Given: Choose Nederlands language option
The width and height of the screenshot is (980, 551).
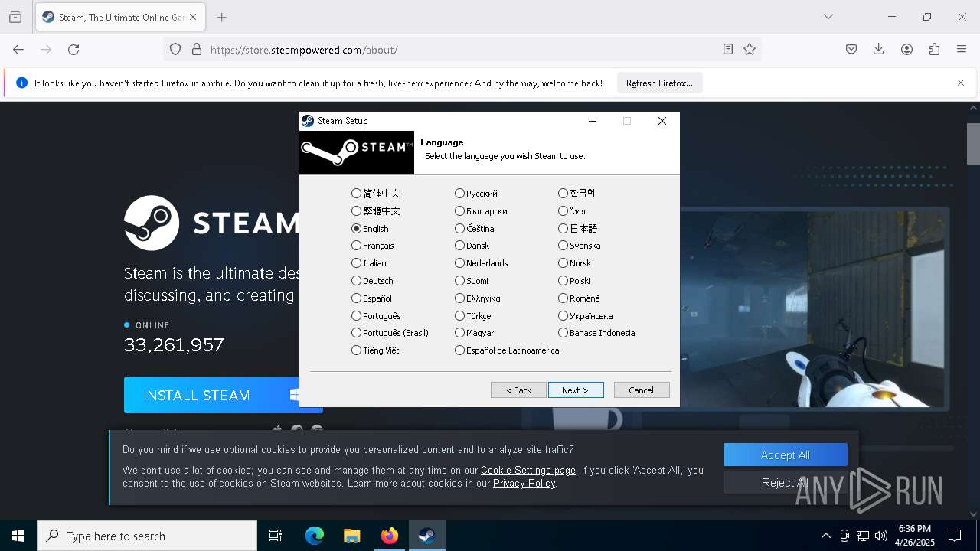Looking at the screenshot, I should 482,263.
